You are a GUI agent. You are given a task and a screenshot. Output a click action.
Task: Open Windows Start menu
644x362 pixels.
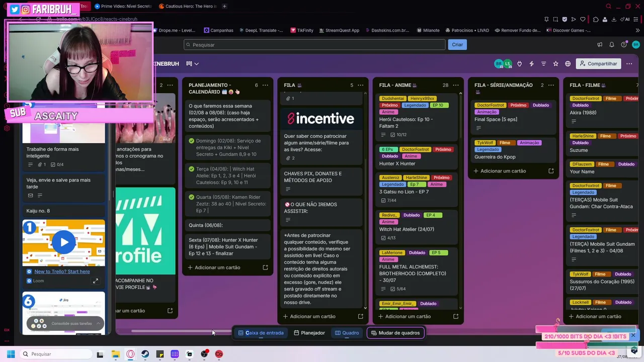tap(11, 354)
